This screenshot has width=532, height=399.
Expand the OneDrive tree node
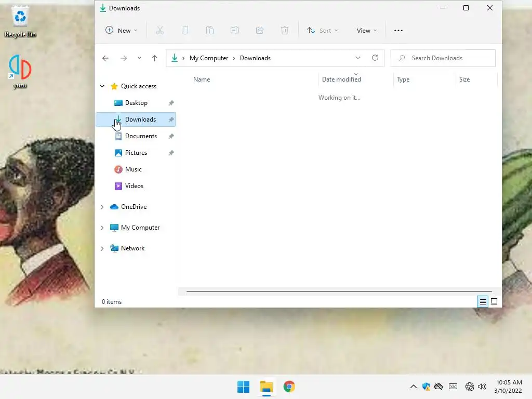[102, 207]
